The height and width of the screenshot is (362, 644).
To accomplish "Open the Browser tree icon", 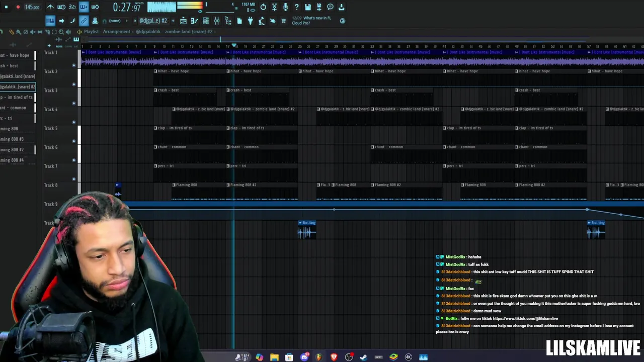I will click(228, 21).
